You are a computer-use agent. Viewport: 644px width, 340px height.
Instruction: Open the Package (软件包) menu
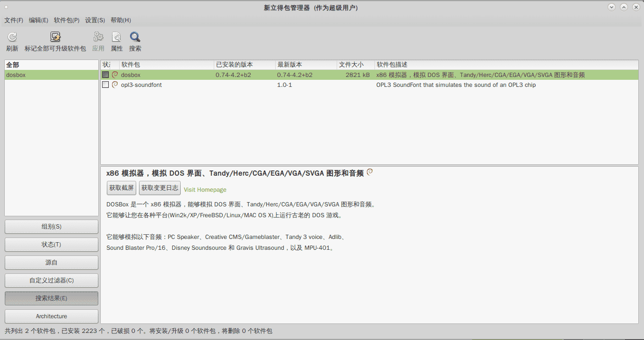(67, 20)
